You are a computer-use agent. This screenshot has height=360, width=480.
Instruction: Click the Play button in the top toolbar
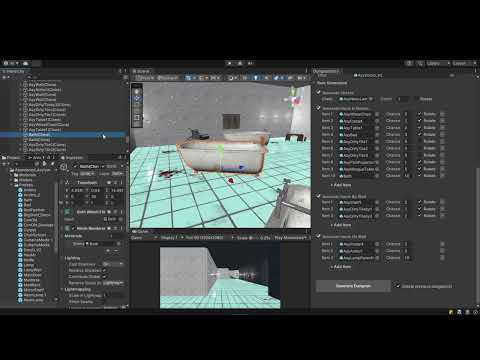[x=230, y=63]
